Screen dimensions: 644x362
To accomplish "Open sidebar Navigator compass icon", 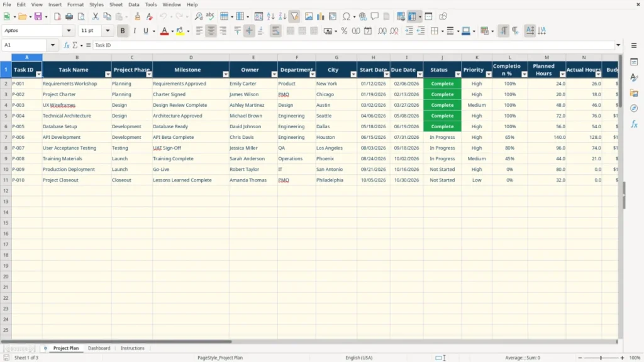I will click(x=634, y=108).
